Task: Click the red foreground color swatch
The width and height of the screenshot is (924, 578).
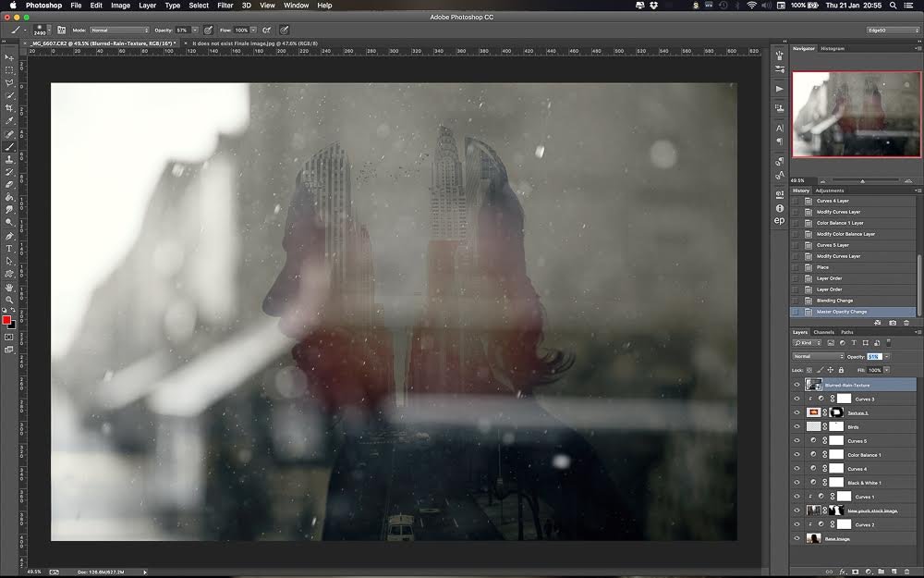Action: pos(6,320)
